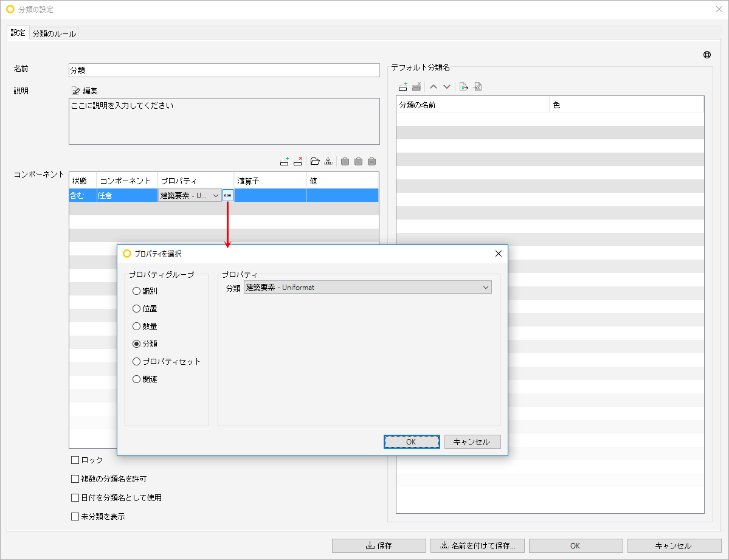Screen dimensions: 729x560
Task: Select the 関連 property group radio
Action: 145,379
